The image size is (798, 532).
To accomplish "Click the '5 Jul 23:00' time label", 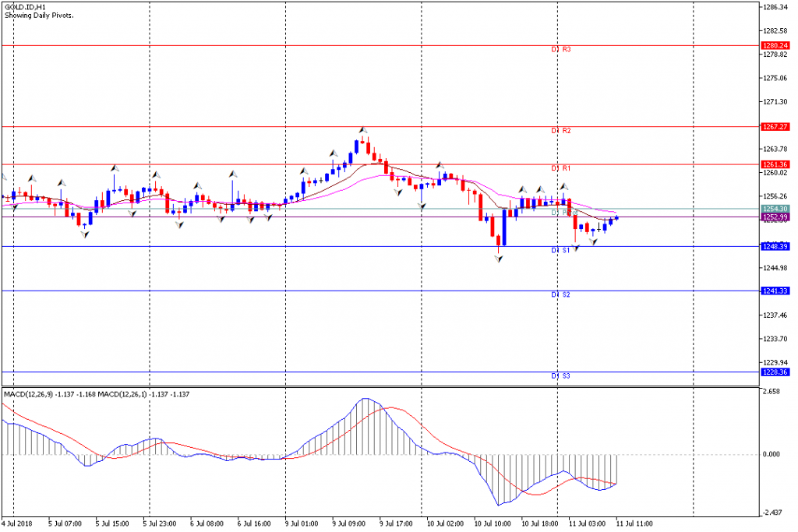I will click(160, 524).
